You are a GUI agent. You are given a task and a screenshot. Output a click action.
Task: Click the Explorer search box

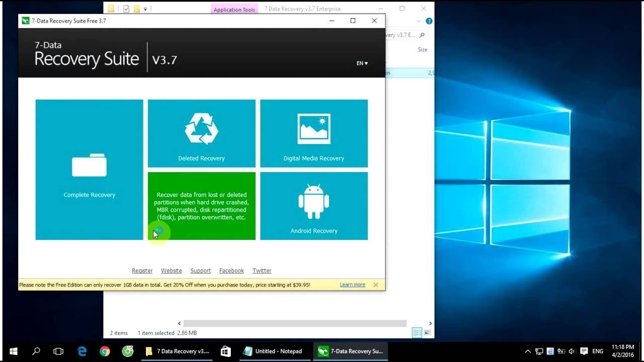[x=407, y=35]
